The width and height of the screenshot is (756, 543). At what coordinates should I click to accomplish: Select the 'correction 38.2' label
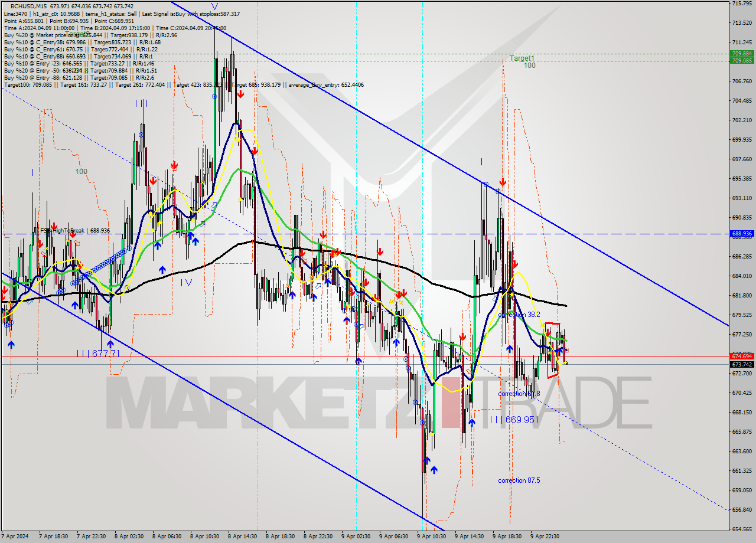pyautogui.click(x=519, y=315)
